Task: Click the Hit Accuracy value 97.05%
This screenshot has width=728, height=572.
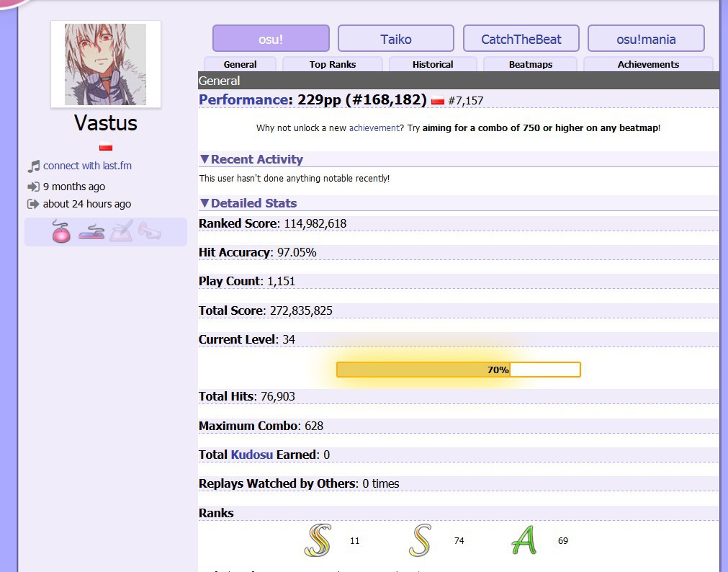Action: coord(297,252)
